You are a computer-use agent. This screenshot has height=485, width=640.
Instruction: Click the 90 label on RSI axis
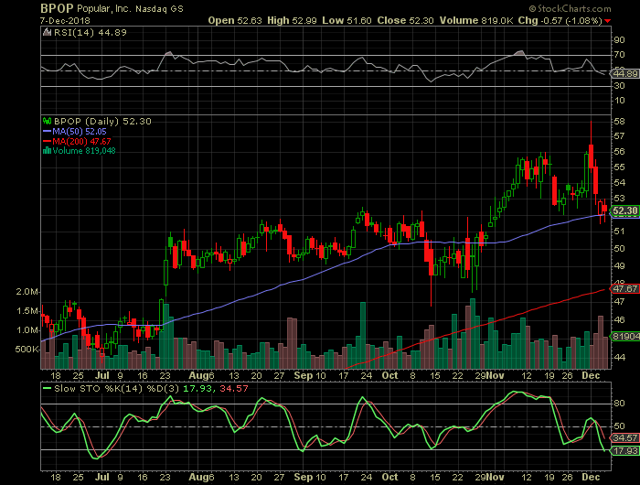click(x=619, y=40)
